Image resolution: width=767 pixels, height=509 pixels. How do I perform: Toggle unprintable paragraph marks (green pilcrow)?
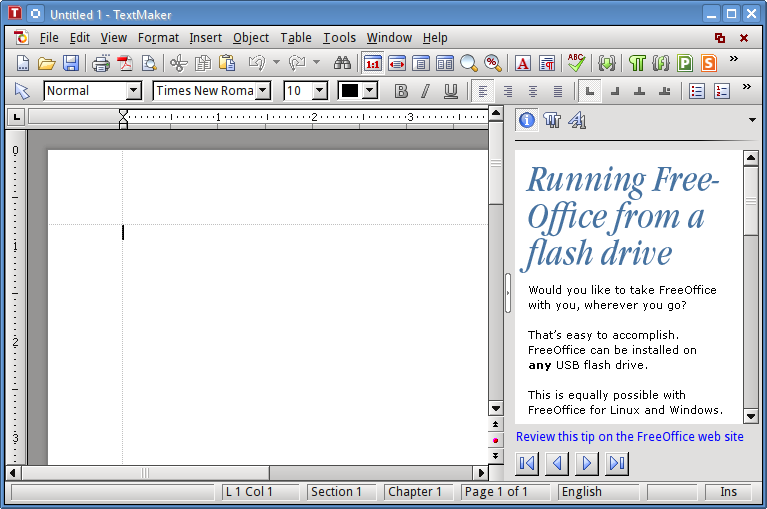point(637,64)
